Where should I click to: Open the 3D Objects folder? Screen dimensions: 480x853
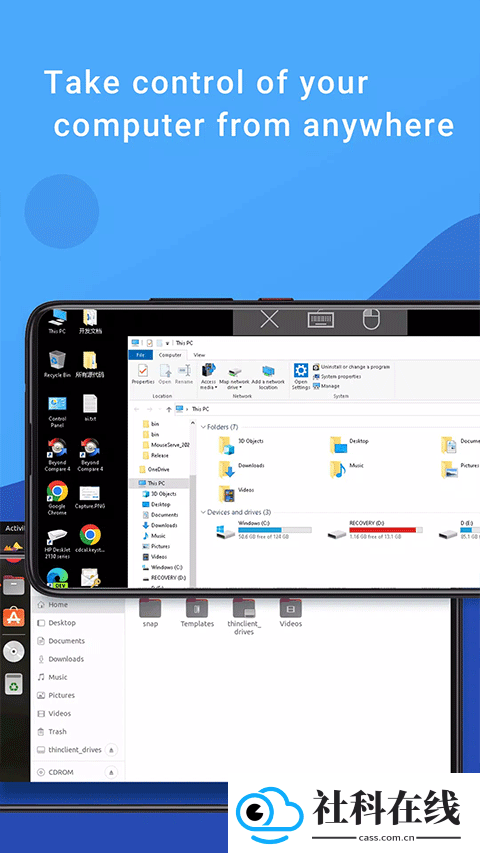(x=241, y=444)
